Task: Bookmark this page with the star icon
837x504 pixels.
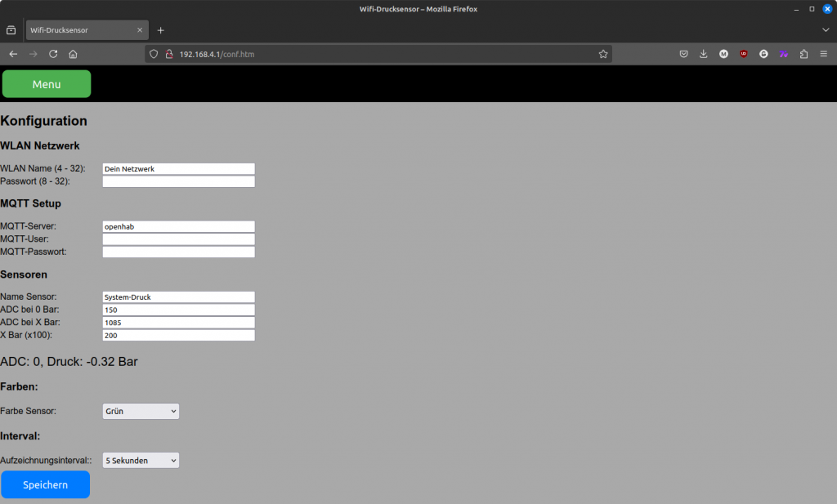Action: tap(603, 54)
